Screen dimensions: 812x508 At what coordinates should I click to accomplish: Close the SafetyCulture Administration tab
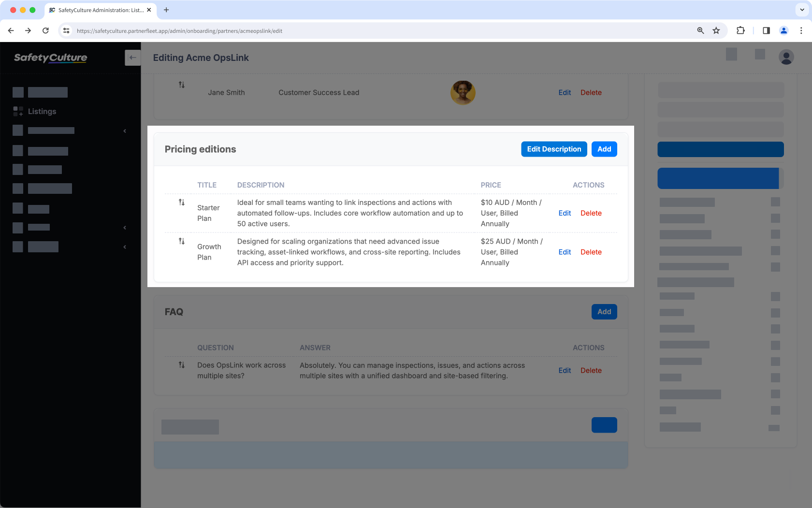point(149,10)
